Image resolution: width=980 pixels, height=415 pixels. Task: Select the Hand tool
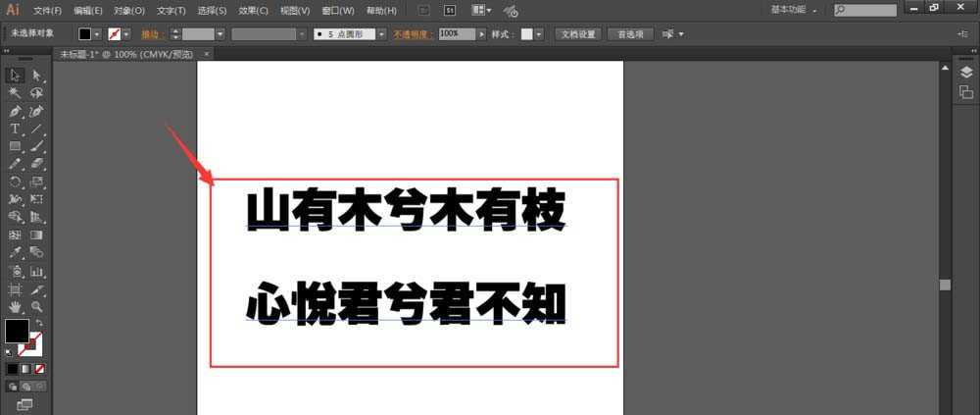(15, 306)
